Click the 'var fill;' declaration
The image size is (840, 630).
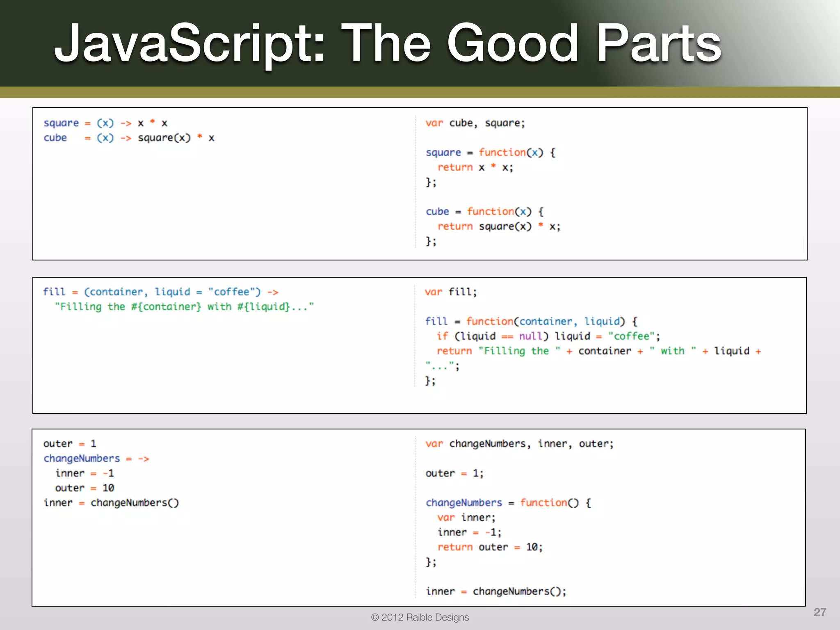[x=451, y=292]
